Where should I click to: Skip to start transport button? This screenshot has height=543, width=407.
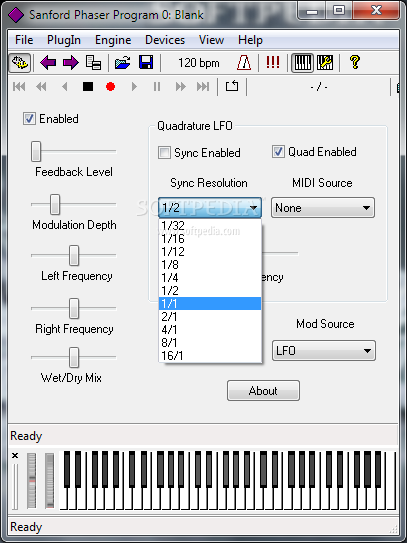point(19,87)
